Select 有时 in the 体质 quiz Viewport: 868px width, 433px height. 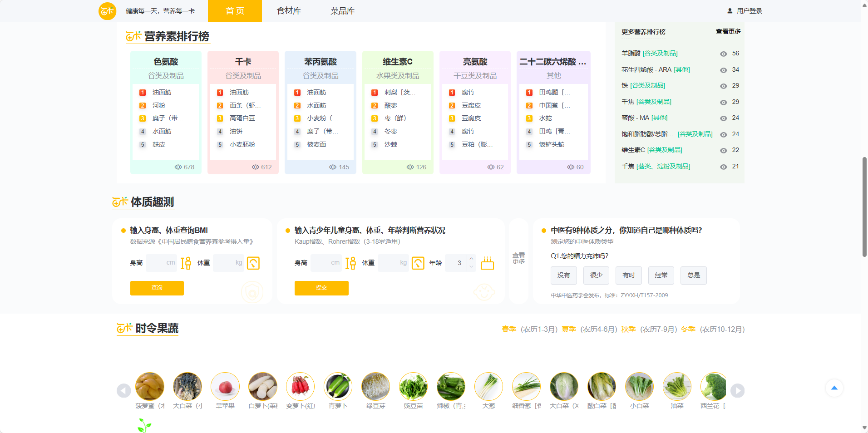tap(628, 276)
